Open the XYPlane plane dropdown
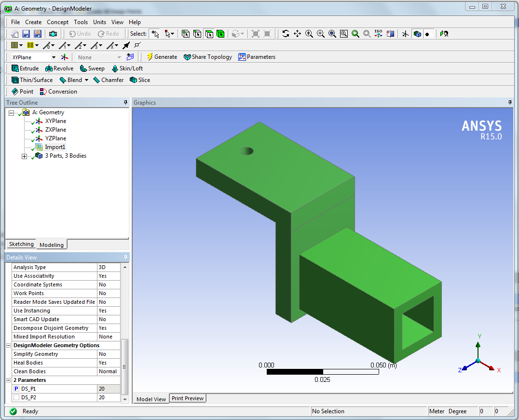 54,57
